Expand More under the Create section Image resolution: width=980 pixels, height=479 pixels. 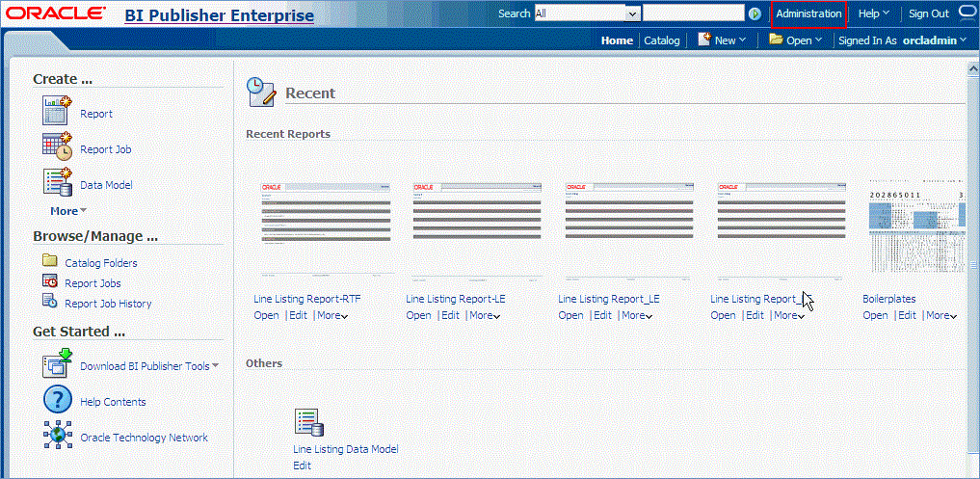[68, 211]
